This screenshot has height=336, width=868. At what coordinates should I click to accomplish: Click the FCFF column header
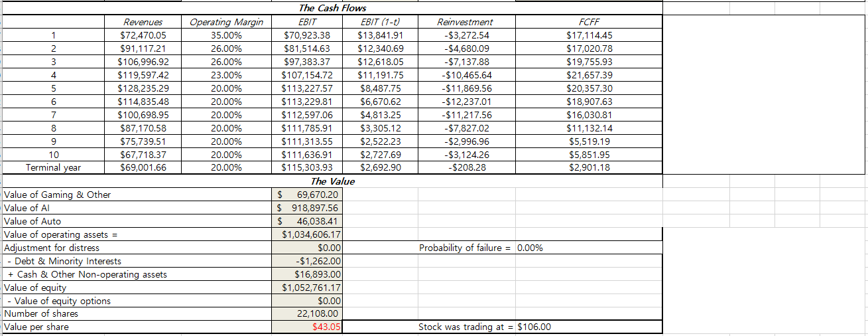pyautogui.click(x=589, y=22)
